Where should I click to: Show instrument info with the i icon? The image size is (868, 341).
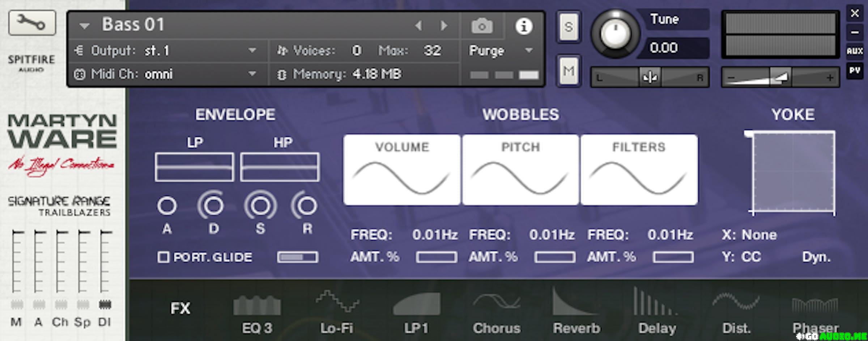[x=523, y=26]
